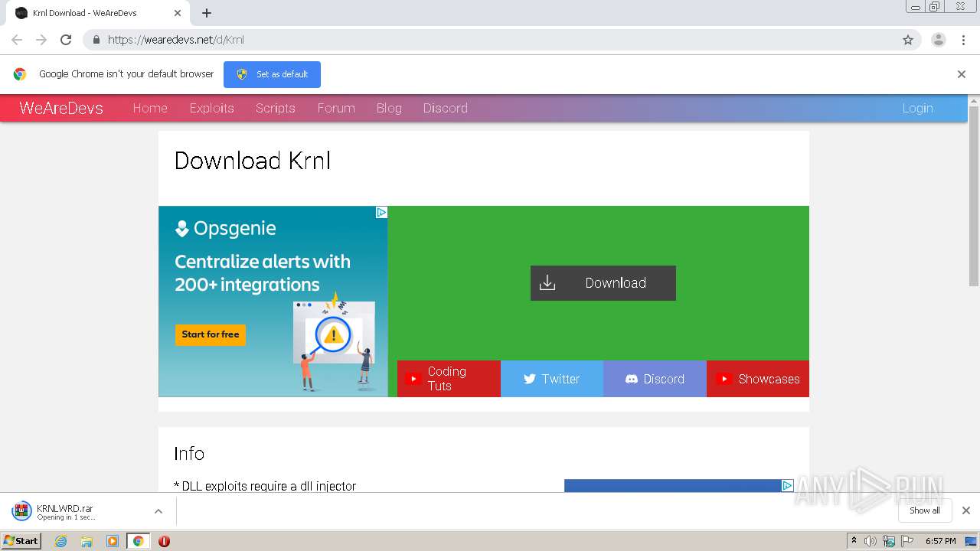Image resolution: width=980 pixels, height=551 pixels.
Task: Open Windows Explorer folder from taskbar
Action: tap(87, 541)
